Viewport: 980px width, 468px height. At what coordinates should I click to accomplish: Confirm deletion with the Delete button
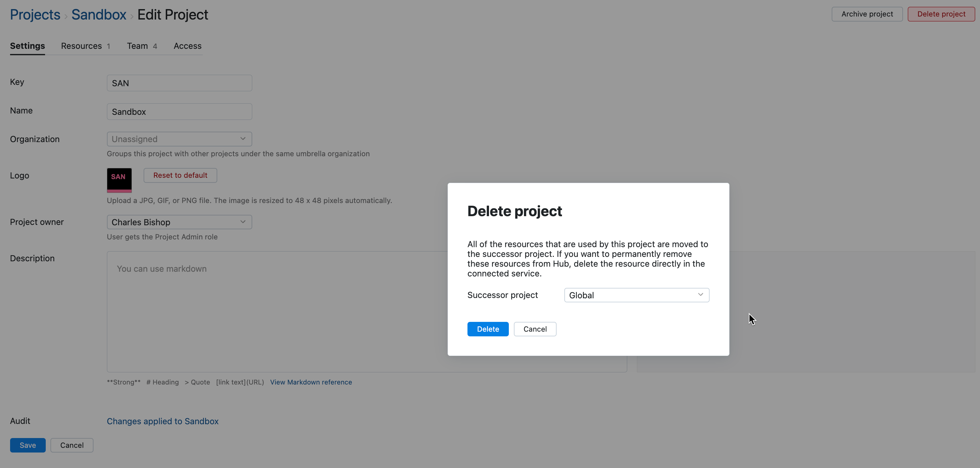(487, 329)
